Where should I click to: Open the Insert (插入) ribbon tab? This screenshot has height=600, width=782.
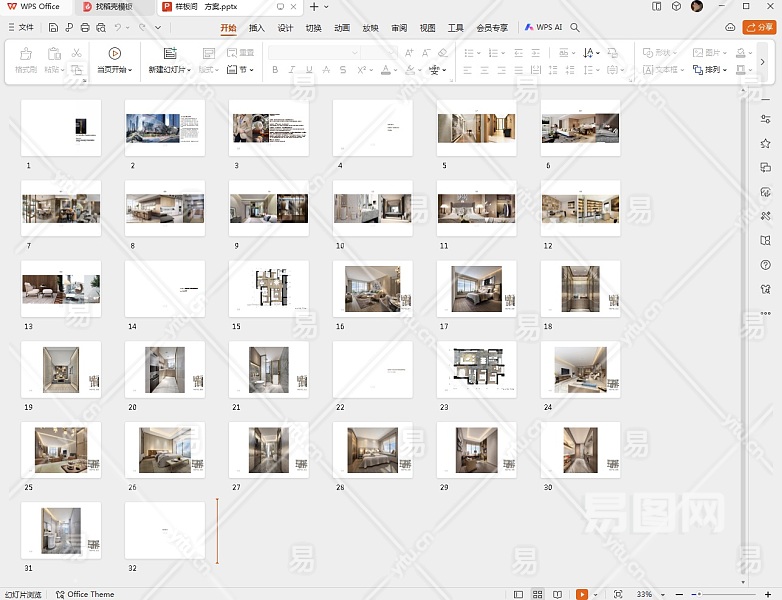pyautogui.click(x=257, y=28)
